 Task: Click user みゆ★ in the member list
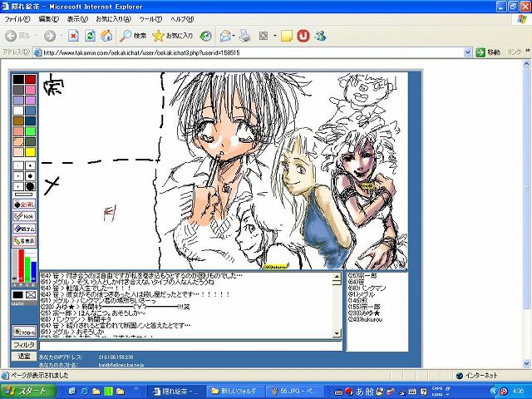364,313
